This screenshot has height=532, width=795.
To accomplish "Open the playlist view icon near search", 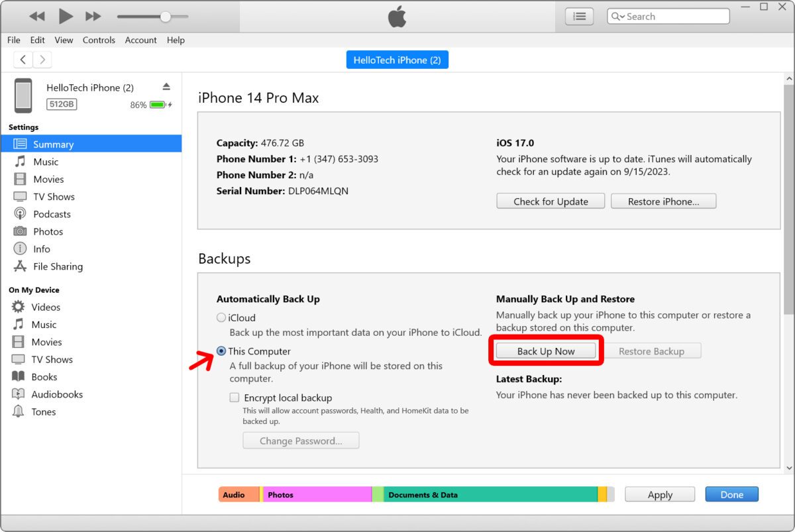I will click(x=578, y=16).
